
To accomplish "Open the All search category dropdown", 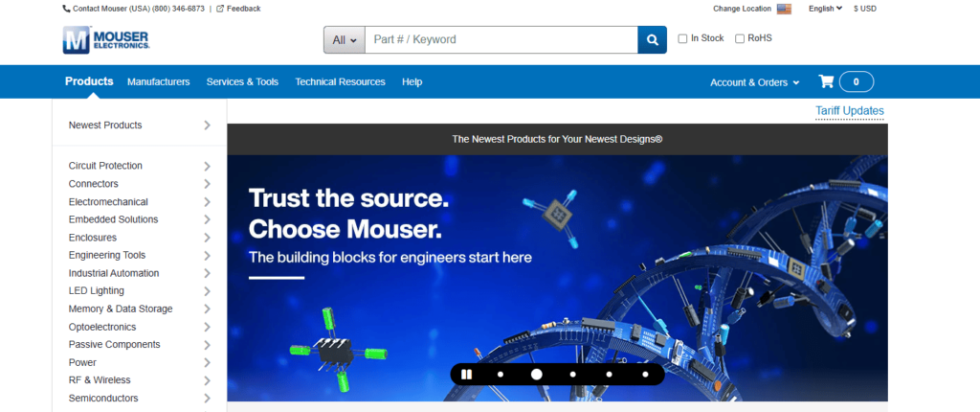I will [x=345, y=40].
